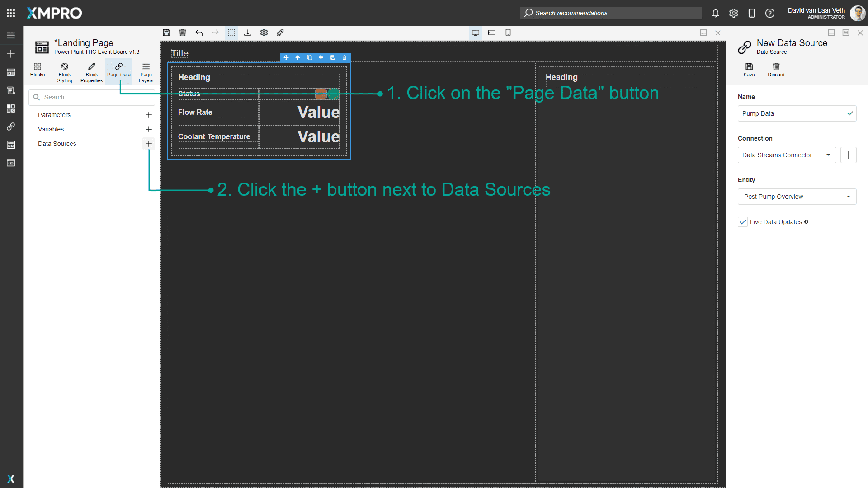Switch to mobile phone preview mode
This screenshot has width=868, height=488.
(508, 33)
